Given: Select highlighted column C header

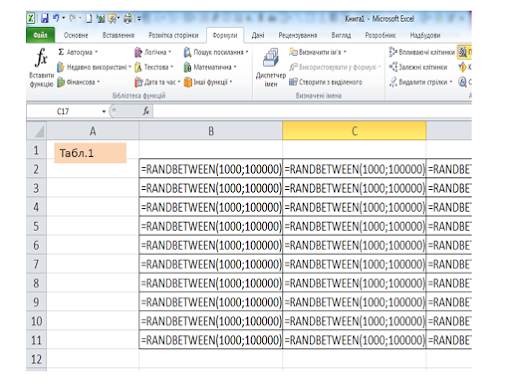Looking at the screenshot, I should tap(354, 131).
